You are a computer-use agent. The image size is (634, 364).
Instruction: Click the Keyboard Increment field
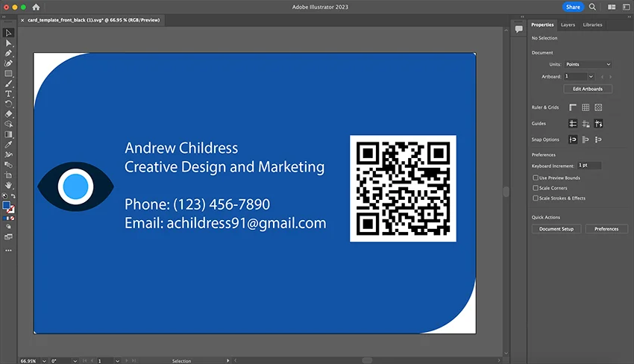coord(589,166)
